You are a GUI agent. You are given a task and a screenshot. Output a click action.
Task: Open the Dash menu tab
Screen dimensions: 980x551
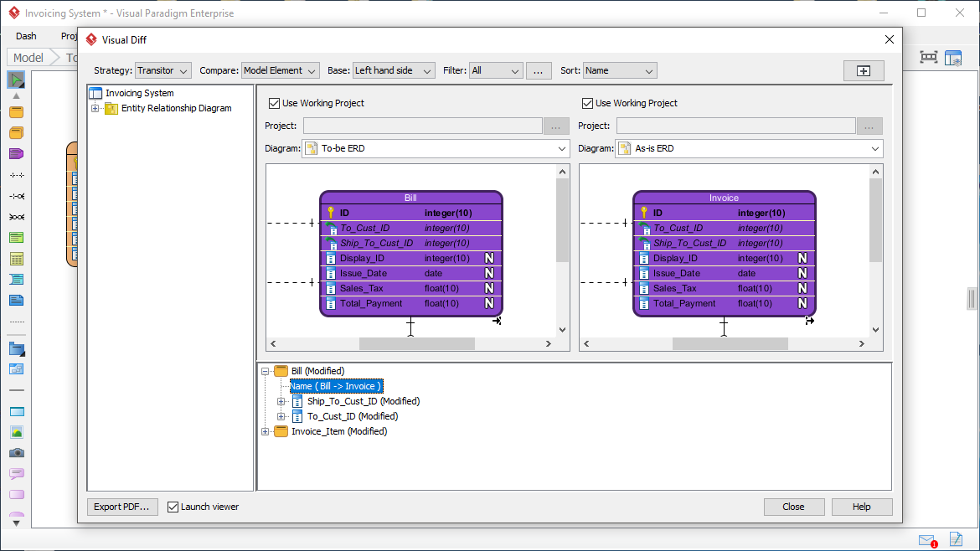tap(26, 36)
